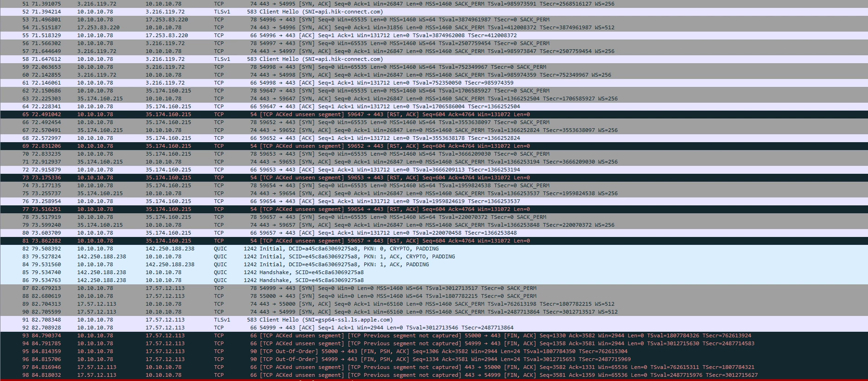The height and width of the screenshot is (381, 868).
Task: Select packet 58 TLSv1 Client Hello row
Action: (434, 59)
